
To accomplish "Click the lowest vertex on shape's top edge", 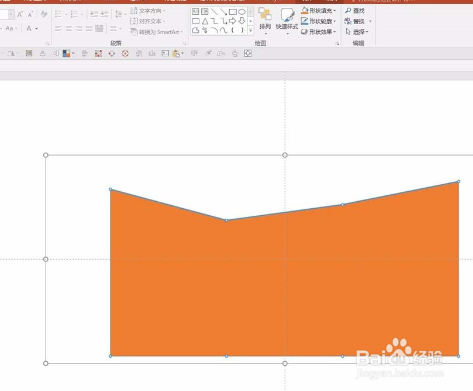I will [227, 220].
